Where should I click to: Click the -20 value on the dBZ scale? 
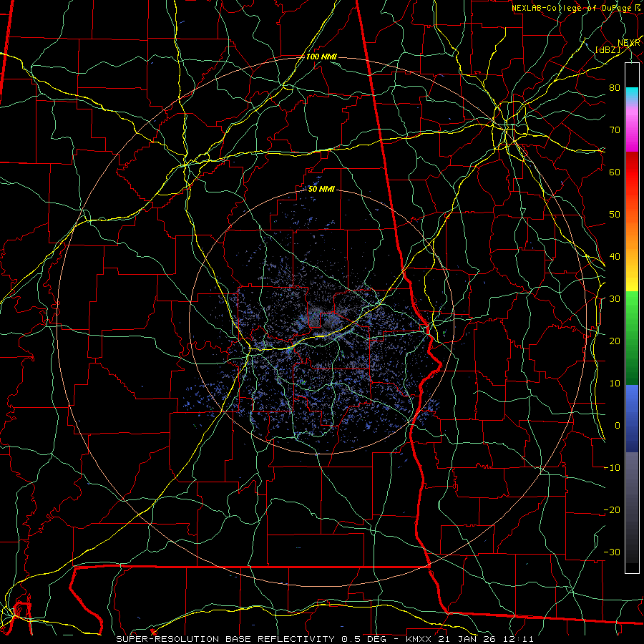click(612, 510)
